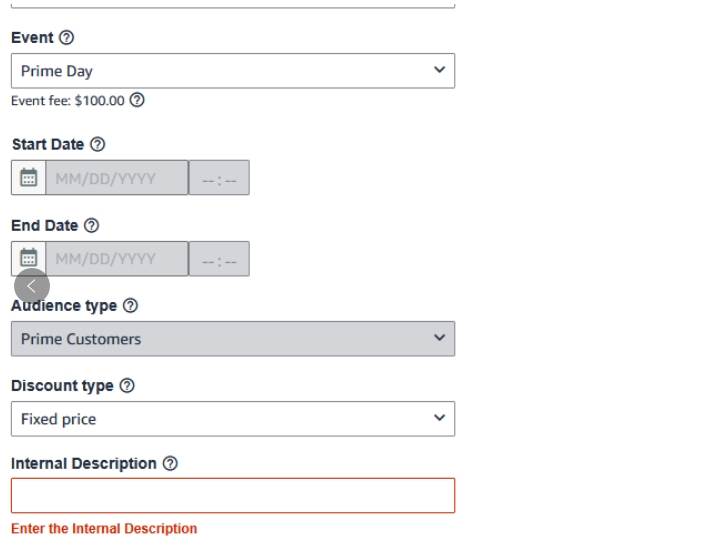Click the Internal Description help icon

[170, 464]
